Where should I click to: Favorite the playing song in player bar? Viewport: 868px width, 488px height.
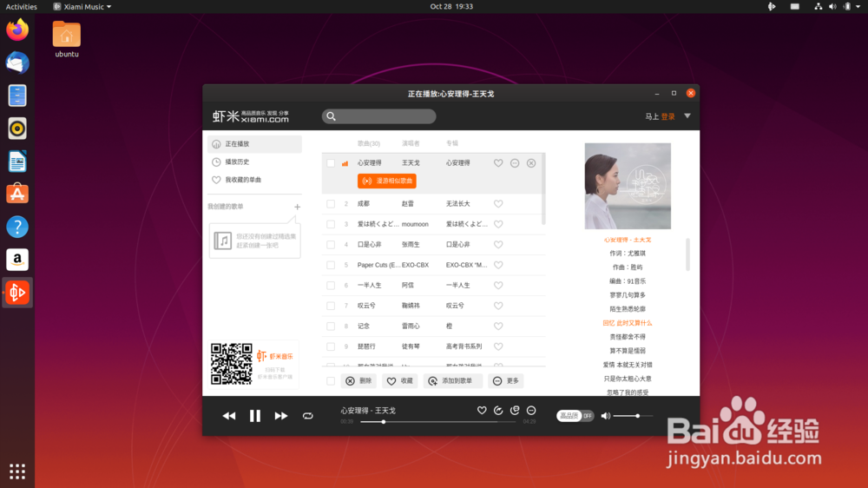(x=482, y=411)
